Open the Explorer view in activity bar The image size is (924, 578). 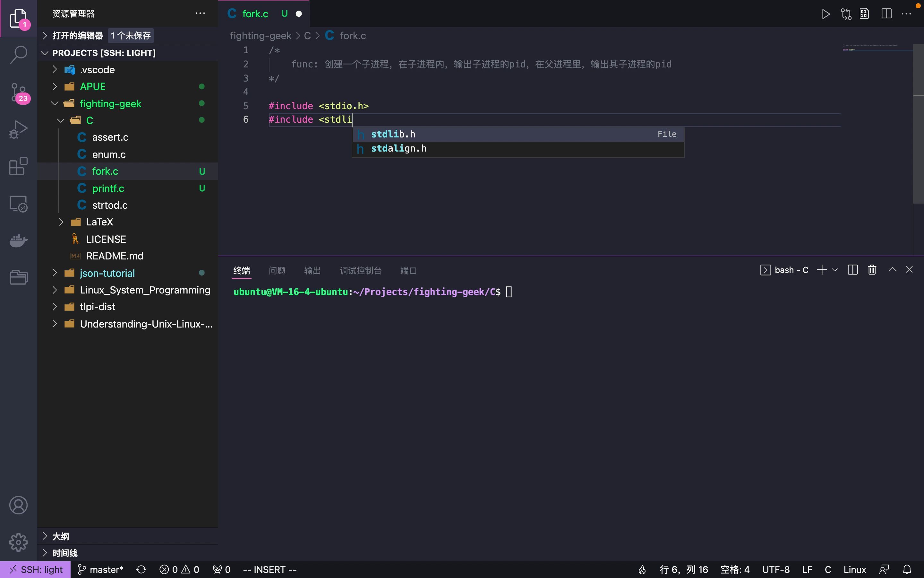tap(18, 18)
